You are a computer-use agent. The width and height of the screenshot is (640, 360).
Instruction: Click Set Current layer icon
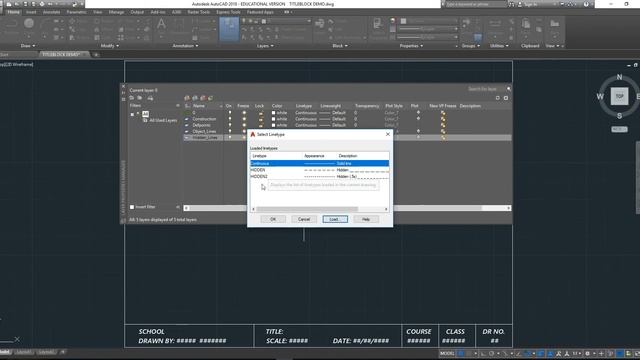[211, 98]
